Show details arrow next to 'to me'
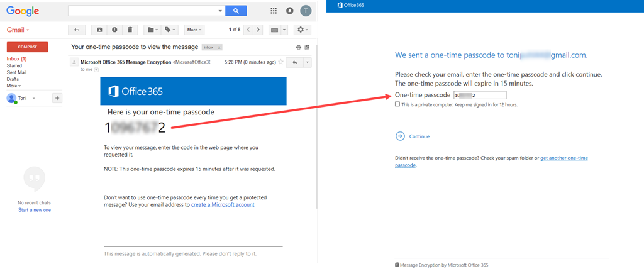Image resolution: width=644 pixels, height=271 pixels. 96,70
